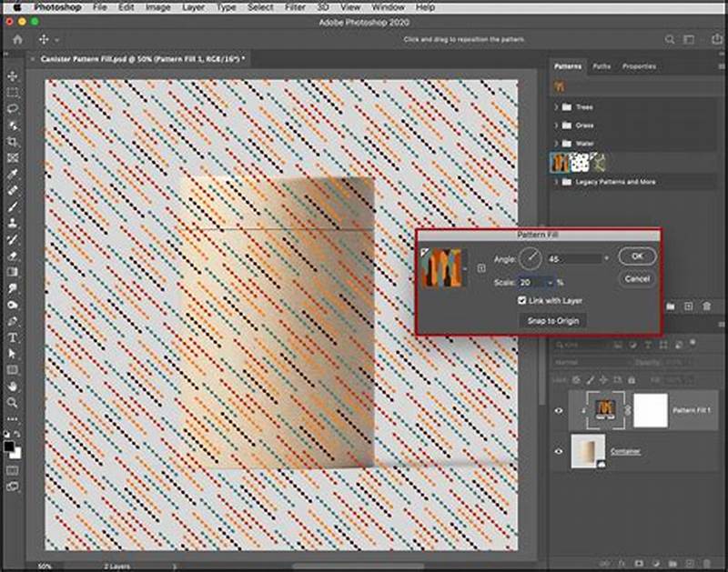Switch to the Paths tab
This screenshot has width=728, height=572.
601,66
